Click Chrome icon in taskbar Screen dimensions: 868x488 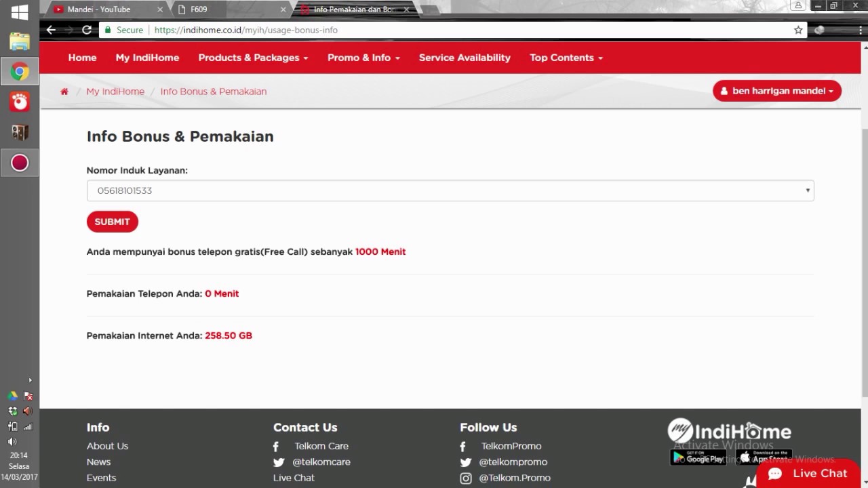click(x=20, y=71)
